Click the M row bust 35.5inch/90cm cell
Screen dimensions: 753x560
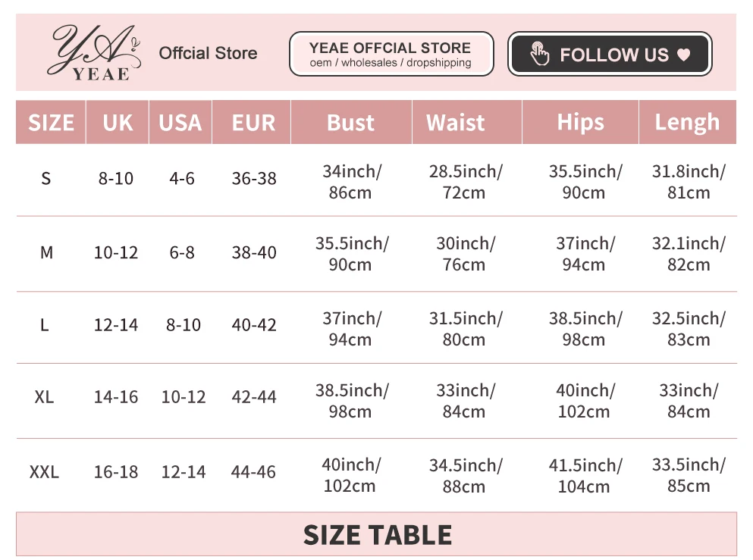pyautogui.click(x=351, y=254)
